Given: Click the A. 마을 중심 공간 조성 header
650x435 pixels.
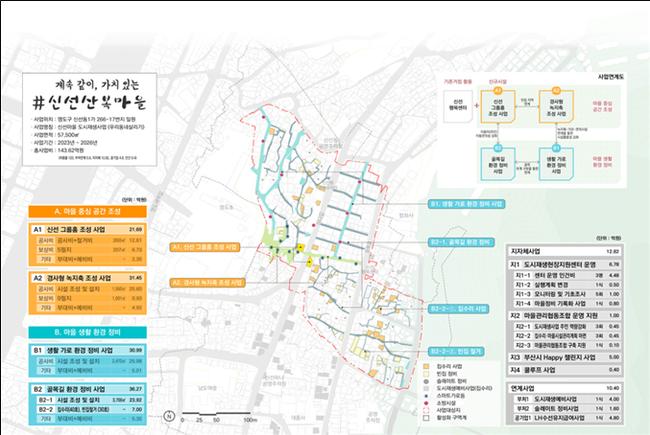Looking at the screenshot, I should (x=76, y=213).
